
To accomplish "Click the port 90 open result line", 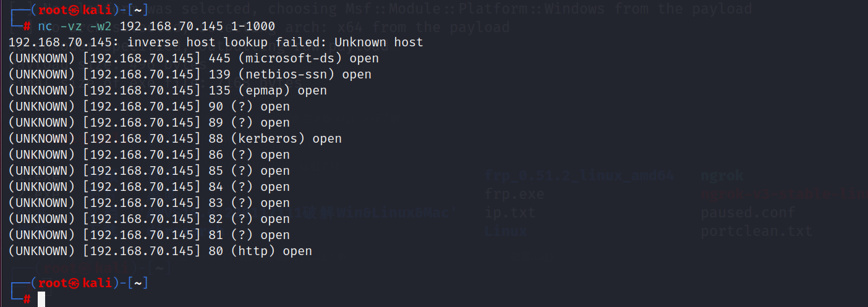I will coord(149,106).
